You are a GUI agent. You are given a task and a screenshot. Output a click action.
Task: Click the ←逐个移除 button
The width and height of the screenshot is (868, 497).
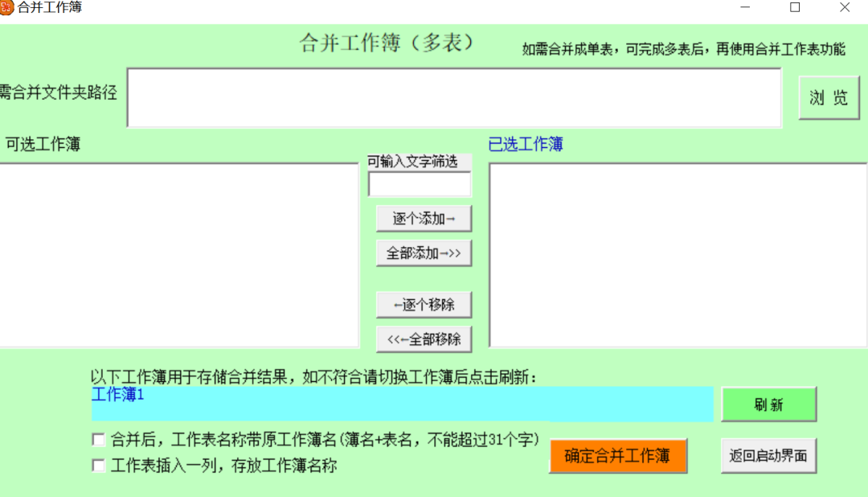click(x=424, y=304)
